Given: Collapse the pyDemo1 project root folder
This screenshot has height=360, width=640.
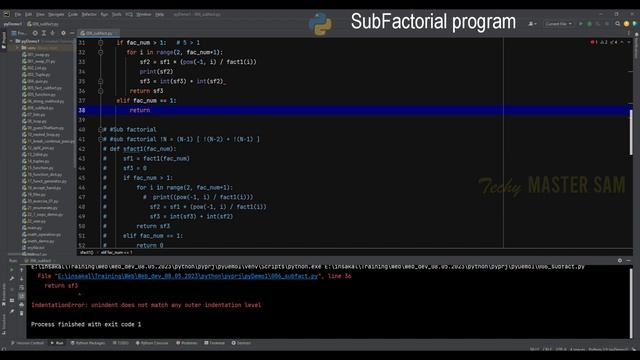Looking at the screenshot, I should (12, 41).
